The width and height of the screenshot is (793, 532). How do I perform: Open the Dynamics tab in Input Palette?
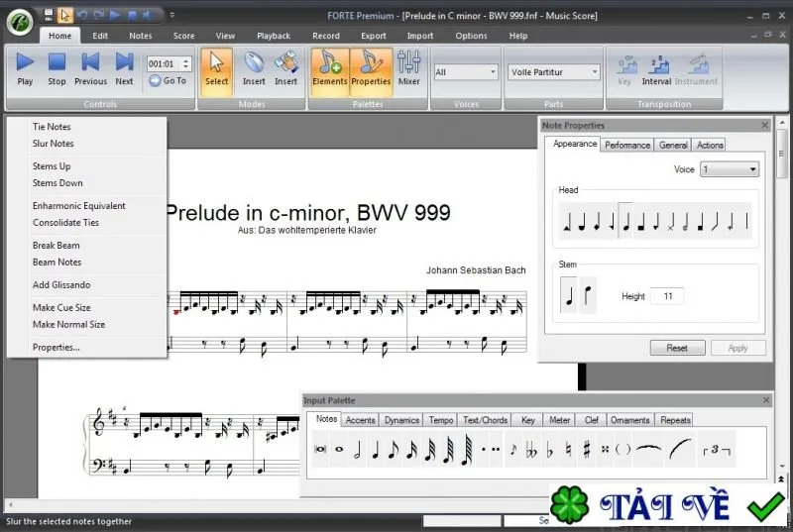(401, 420)
